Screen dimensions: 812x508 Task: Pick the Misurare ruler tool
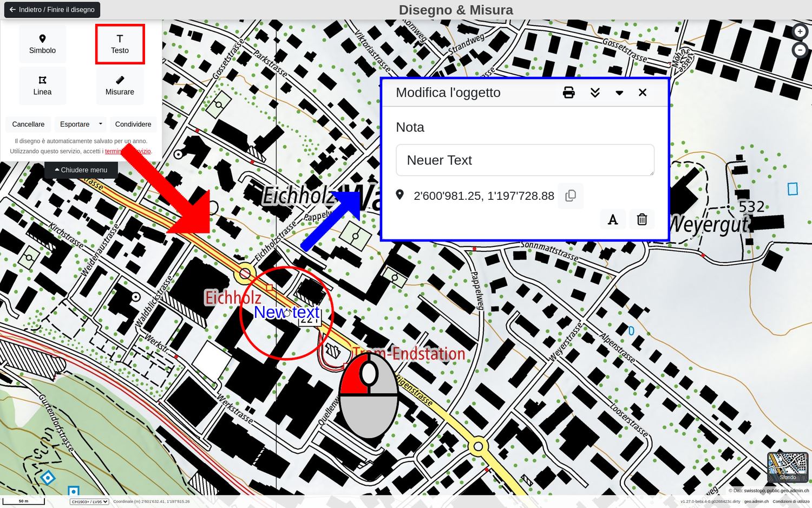pyautogui.click(x=120, y=86)
